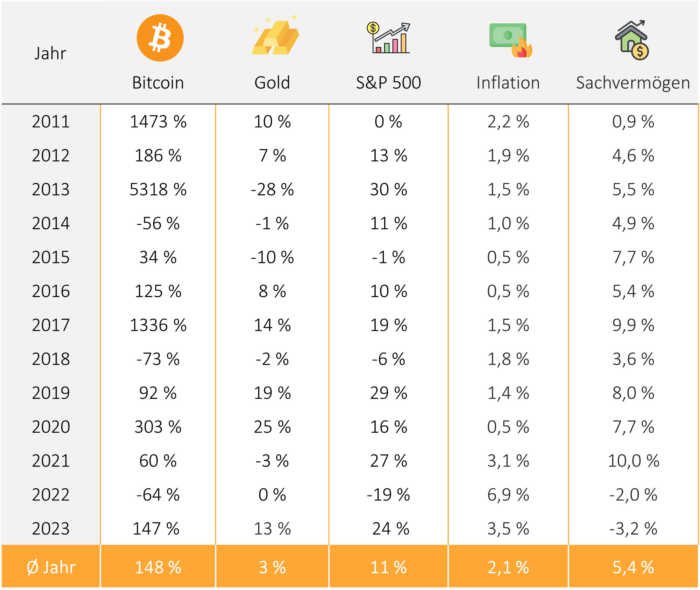Select the average inflation value 2,1 %
700x590 pixels.
(508, 567)
